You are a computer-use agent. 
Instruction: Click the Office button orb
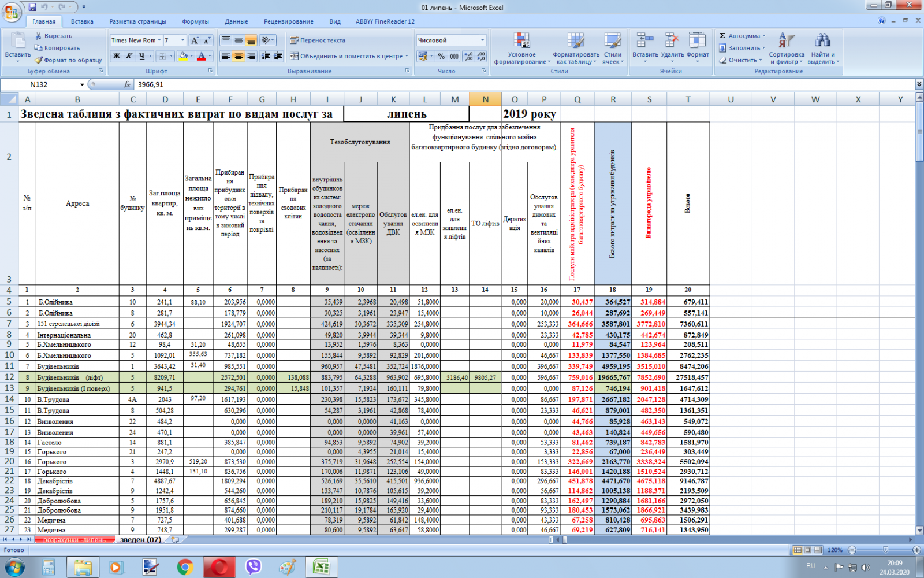(x=12, y=12)
